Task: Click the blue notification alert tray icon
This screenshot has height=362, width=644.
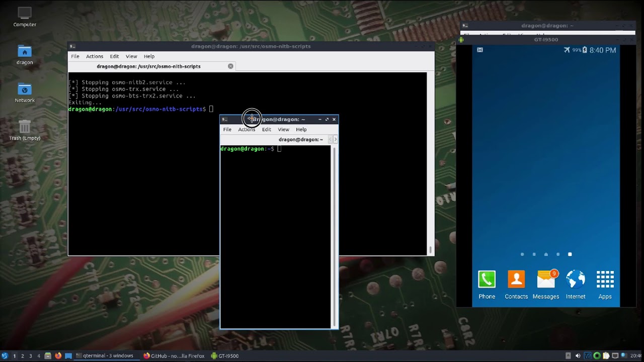Action: point(624,355)
